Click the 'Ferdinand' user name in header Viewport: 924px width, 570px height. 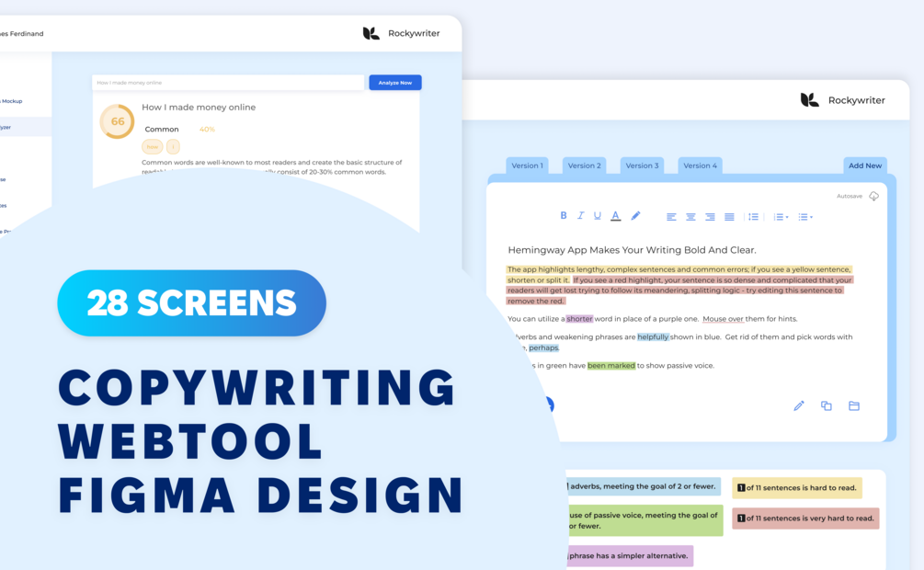(26, 34)
